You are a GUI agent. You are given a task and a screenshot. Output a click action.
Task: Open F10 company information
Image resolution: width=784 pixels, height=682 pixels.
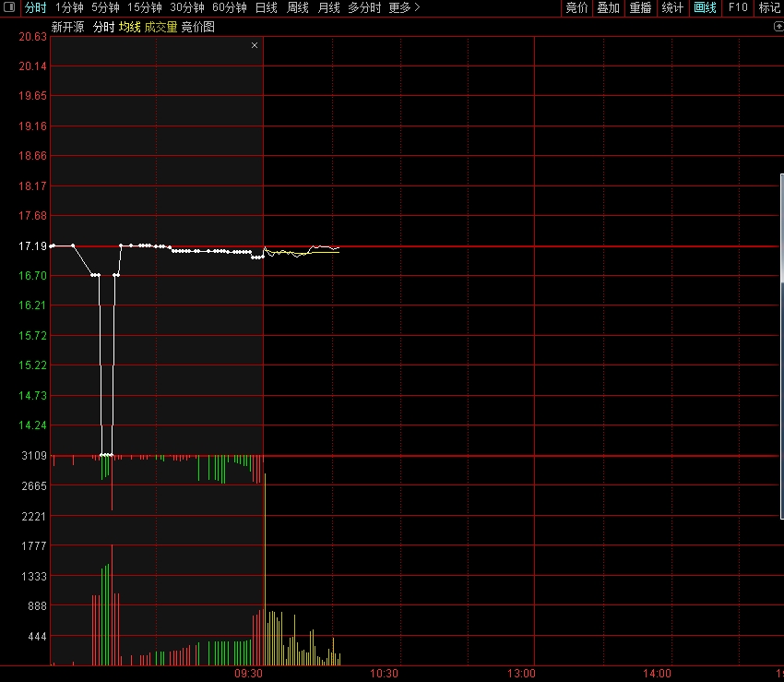[x=738, y=7]
